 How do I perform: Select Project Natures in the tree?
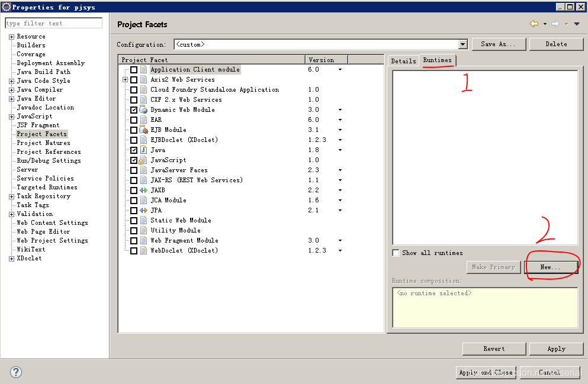point(43,143)
